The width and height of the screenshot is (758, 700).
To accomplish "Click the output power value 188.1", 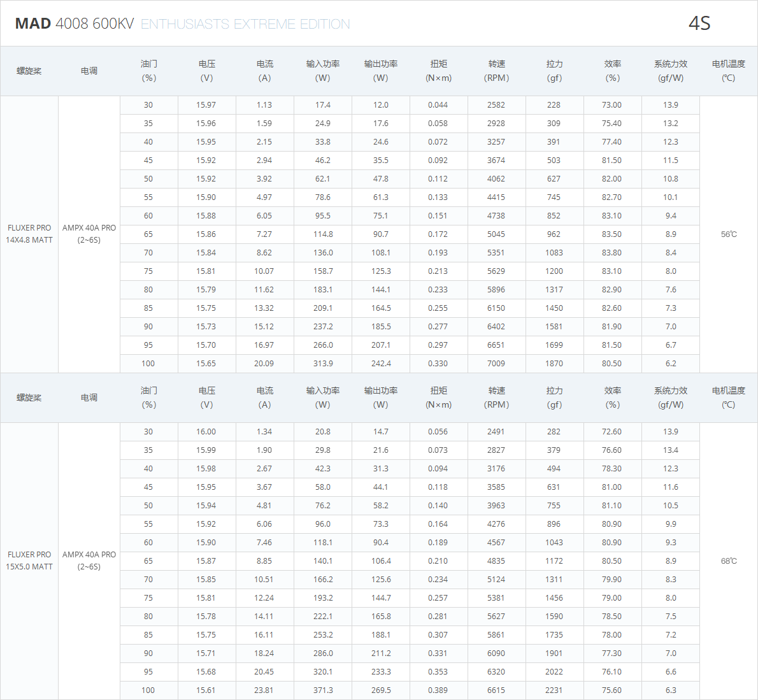I will coord(381,635).
